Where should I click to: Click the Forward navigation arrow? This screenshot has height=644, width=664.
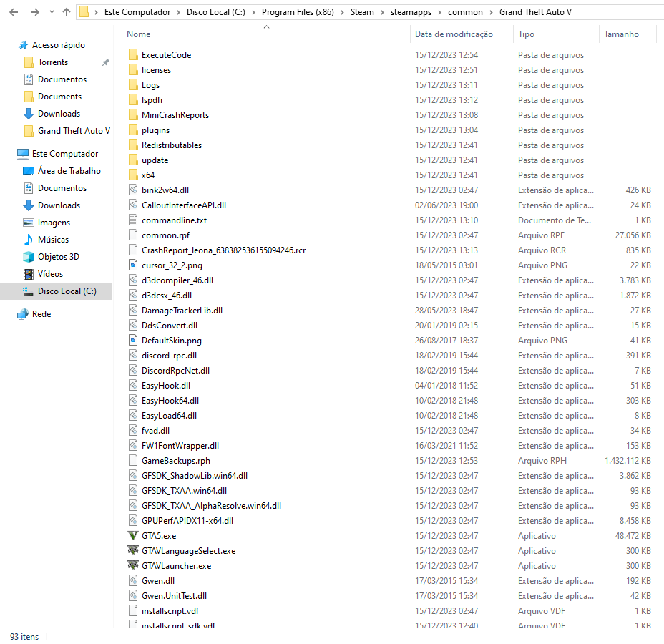click(x=35, y=12)
